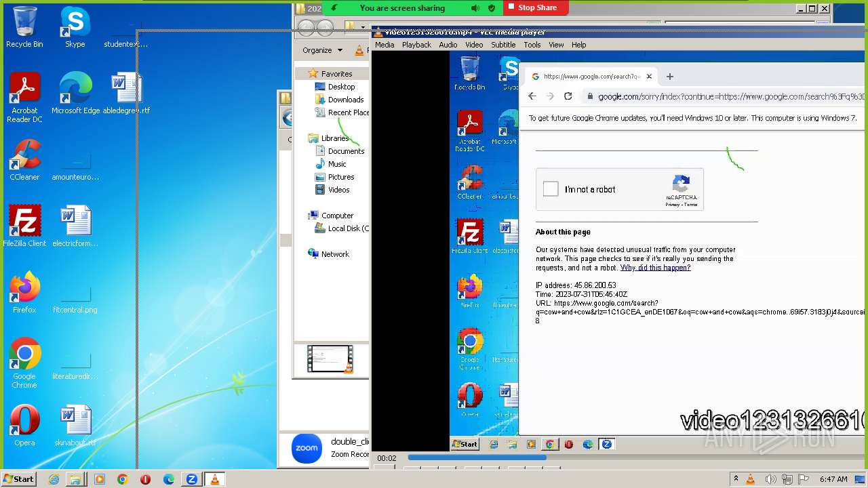Switch to Opera on the taskbar
Image resolution: width=868 pixels, height=488 pixels.
pos(145,479)
